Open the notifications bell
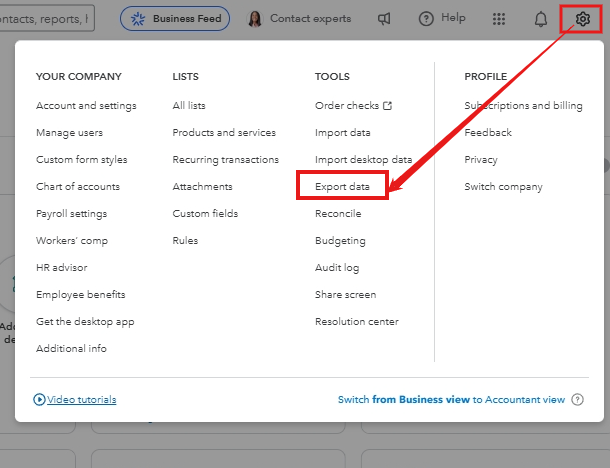The height and width of the screenshot is (468, 610). click(x=541, y=18)
